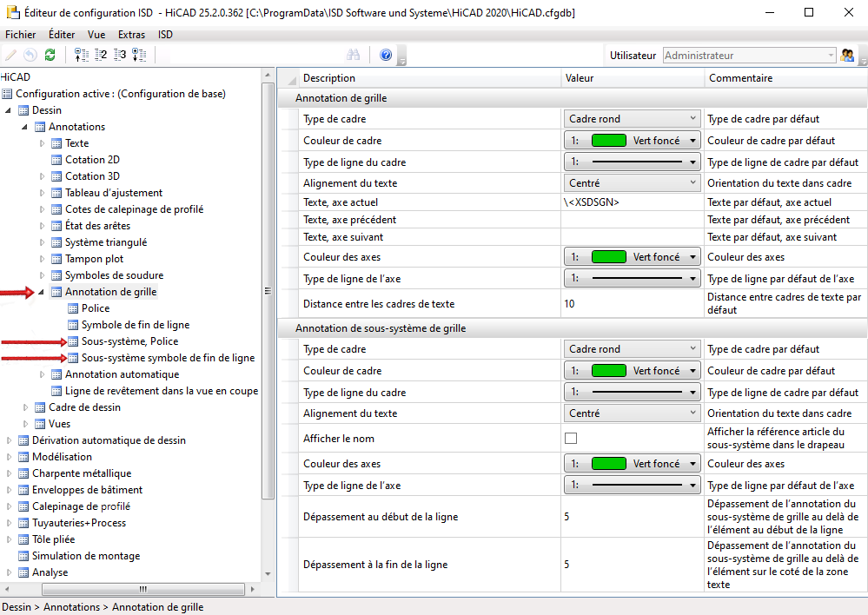Open the first Type de cadre dropdown

coord(632,118)
